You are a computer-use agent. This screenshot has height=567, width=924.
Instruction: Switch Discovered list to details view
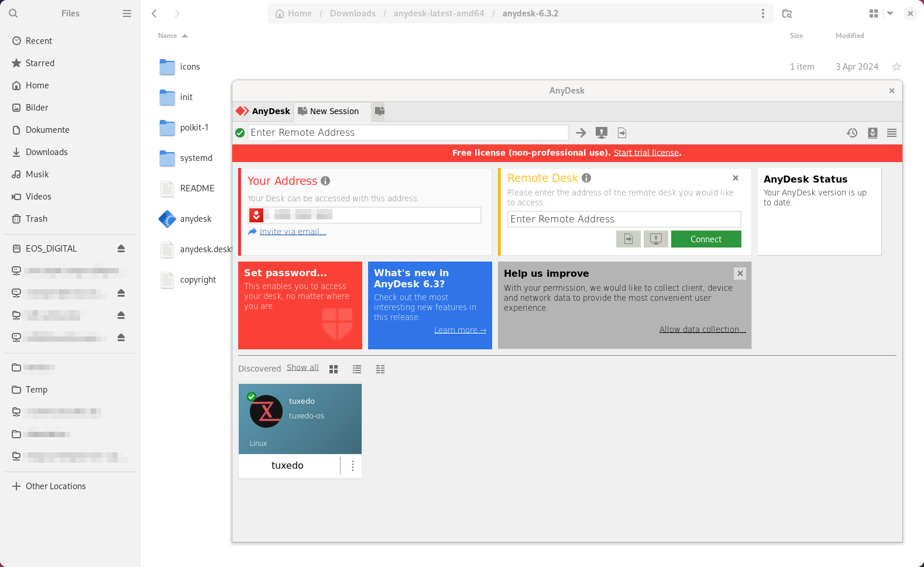tap(380, 369)
